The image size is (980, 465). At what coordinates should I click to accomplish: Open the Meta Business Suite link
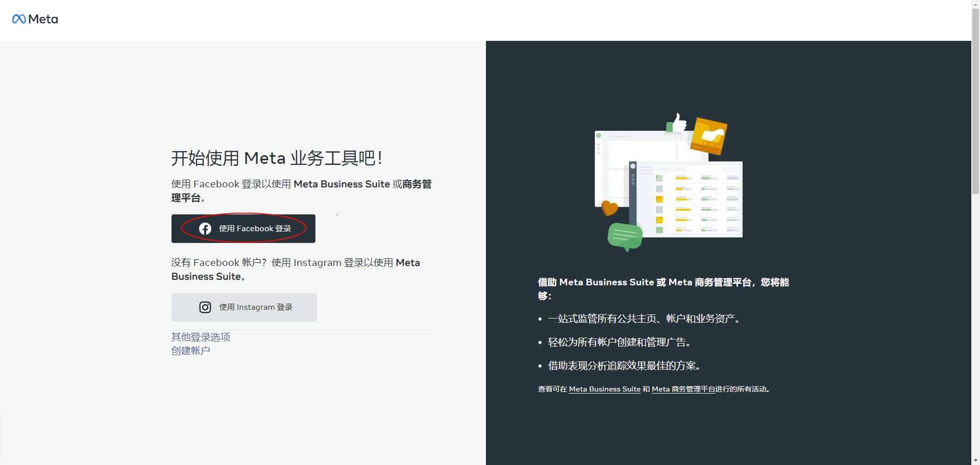pos(604,389)
